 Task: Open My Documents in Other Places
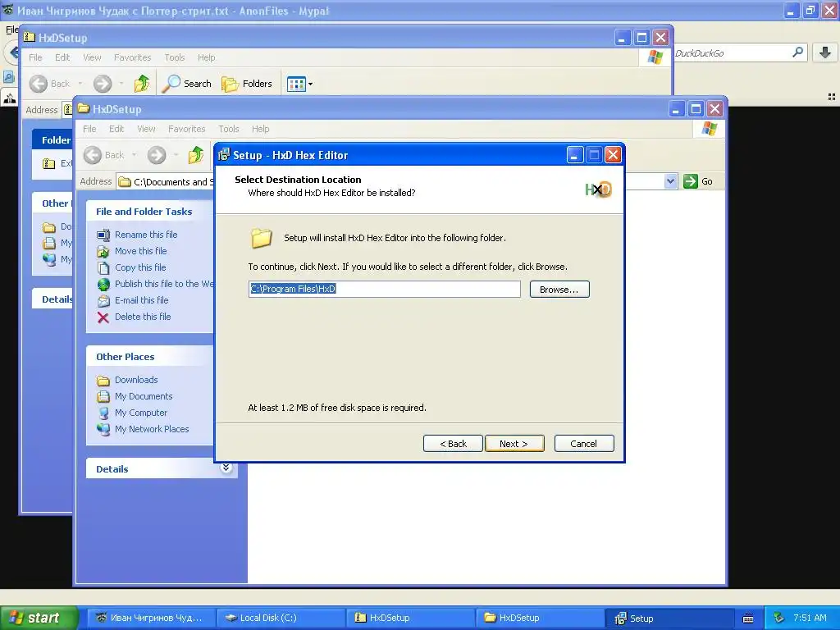coord(144,396)
